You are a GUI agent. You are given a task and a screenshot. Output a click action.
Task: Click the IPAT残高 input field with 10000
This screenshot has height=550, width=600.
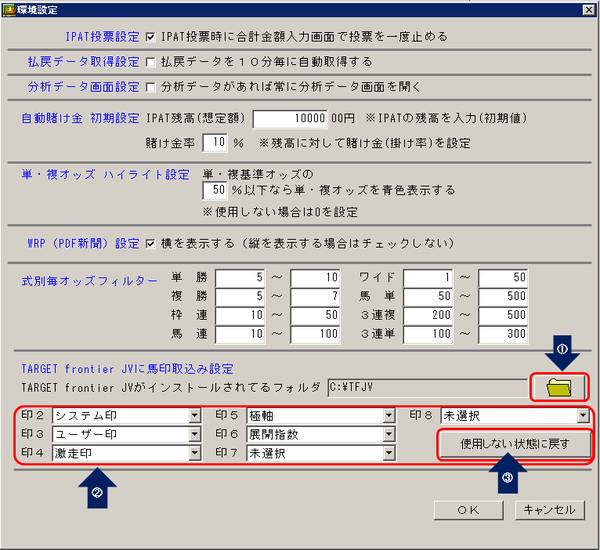tap(290, 119)
